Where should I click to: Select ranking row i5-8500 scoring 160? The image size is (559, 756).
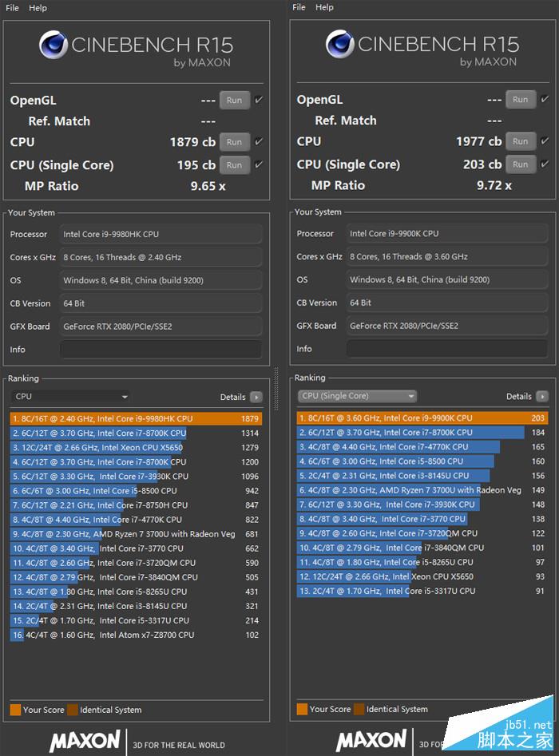click(422, 461)
